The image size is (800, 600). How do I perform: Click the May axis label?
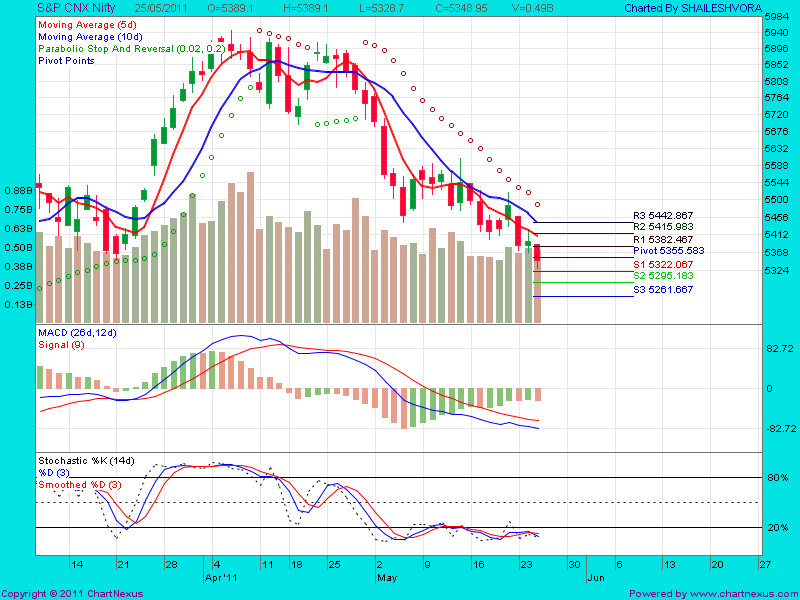click(x=388, y=577)
